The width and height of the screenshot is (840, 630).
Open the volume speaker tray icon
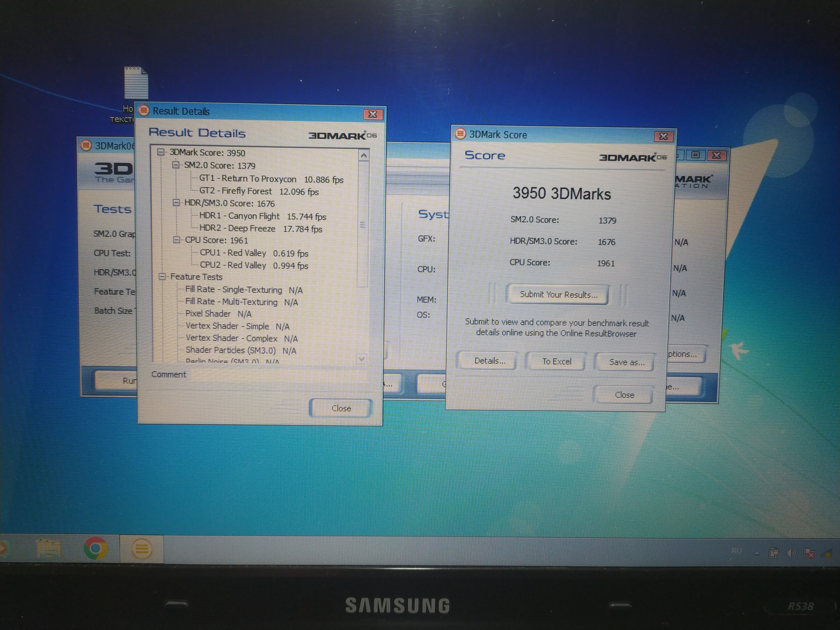click(x=791, y=553)
